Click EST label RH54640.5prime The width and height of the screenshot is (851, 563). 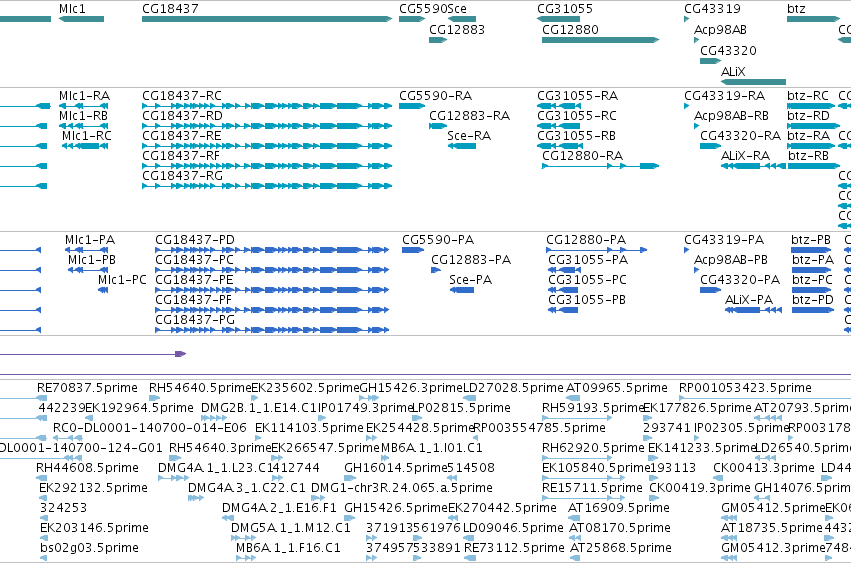click(x=200, y=388)
